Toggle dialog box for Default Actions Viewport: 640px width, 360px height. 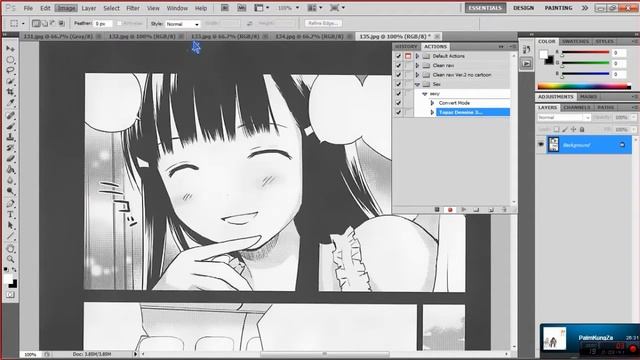408,56
